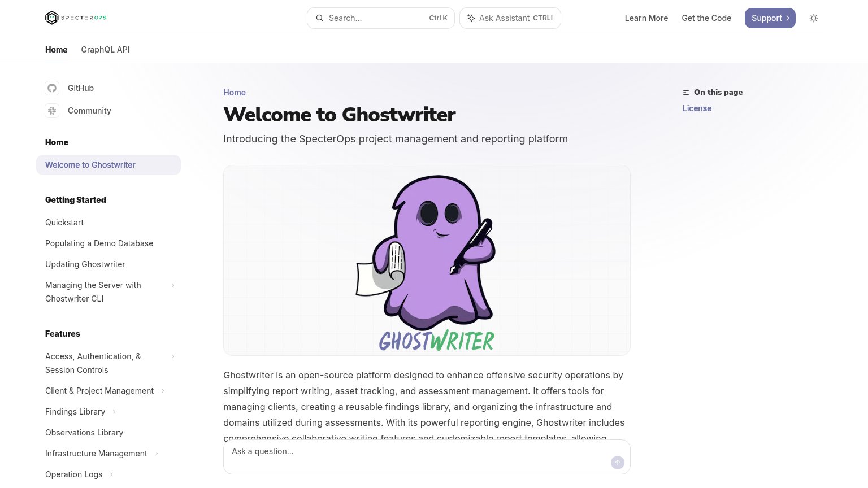Viewport: 868px width, 488px height.
Task: Click the On this page list icon
Action: click(686, 93)
